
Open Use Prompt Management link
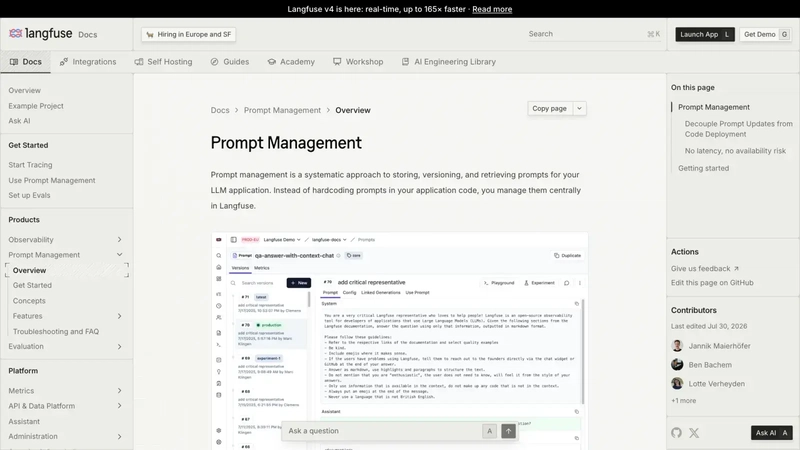[52, 180]
